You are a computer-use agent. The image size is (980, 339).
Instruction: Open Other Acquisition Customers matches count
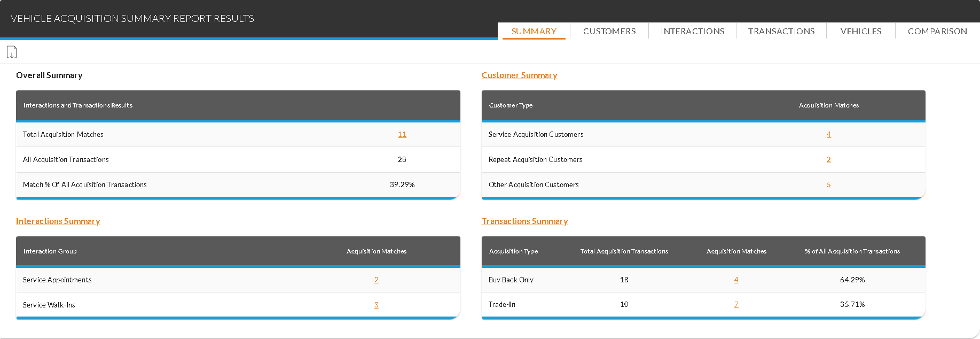(x=828, y=185)
